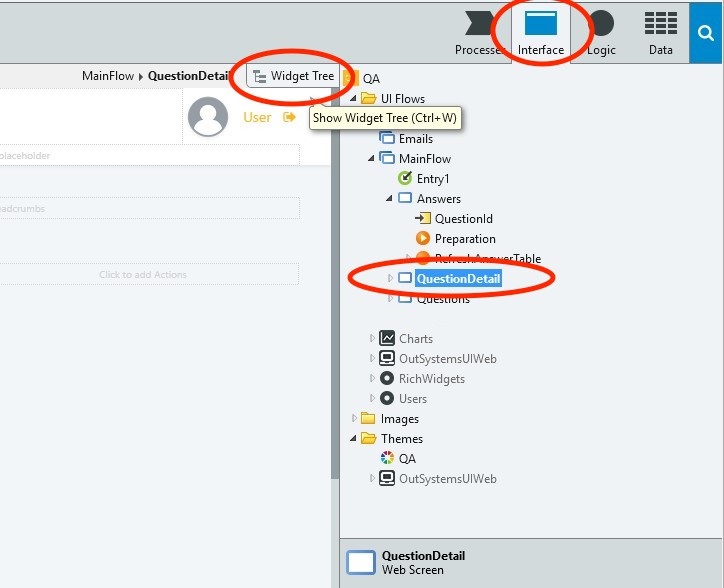This screenshot has width=724, height=588.
Task: Expand the Users node
Action: [372, 398]
